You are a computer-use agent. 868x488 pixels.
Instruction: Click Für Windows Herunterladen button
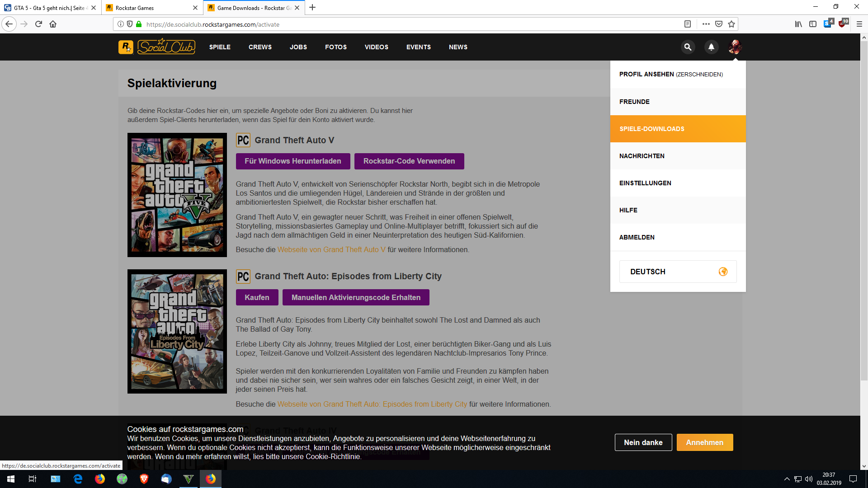click(x=292, y=161)
